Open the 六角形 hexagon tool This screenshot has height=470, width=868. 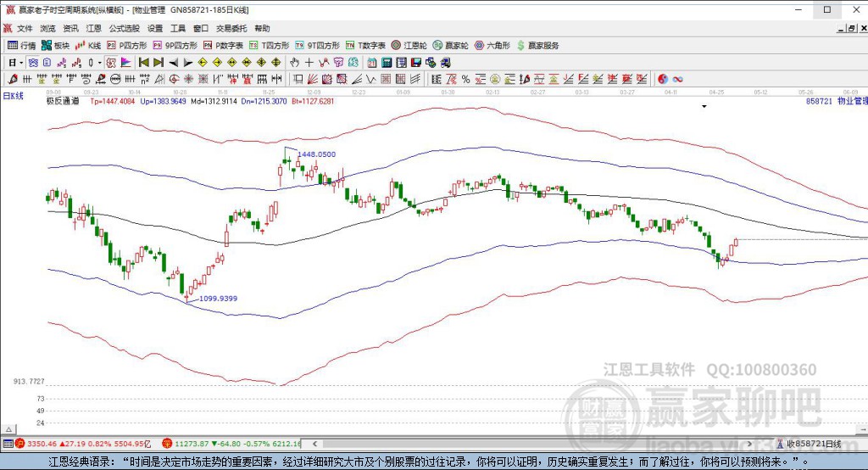pyautogui.click(x=492, y=46)
